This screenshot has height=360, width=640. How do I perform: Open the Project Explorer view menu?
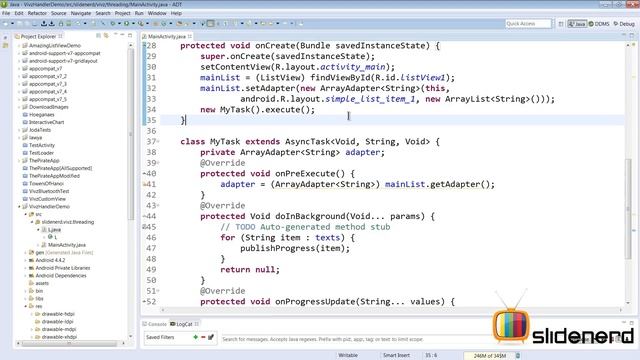point(115,35)
